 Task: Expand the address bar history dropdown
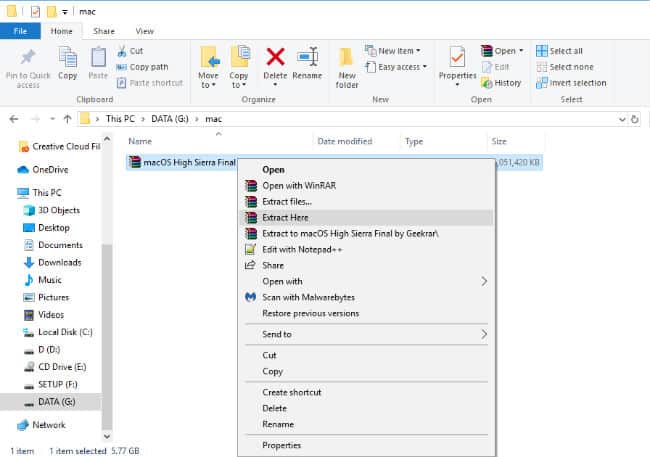tap(622, 119)
